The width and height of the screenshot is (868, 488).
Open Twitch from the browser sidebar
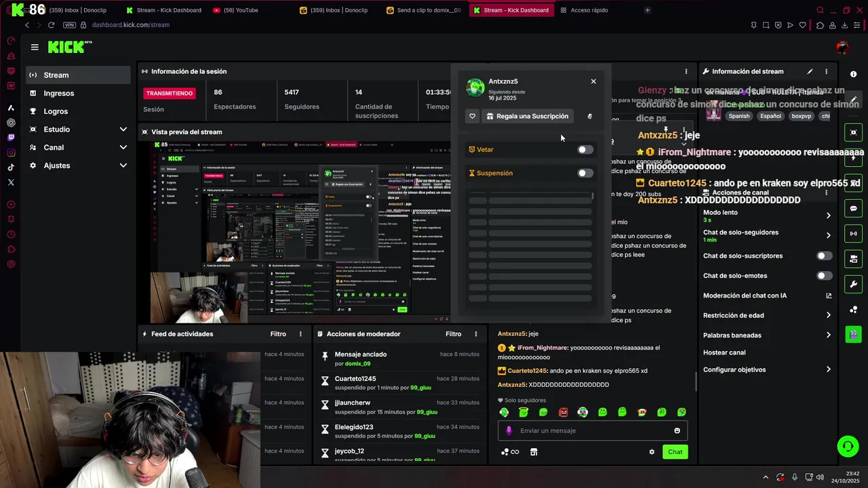(x=11, y=138)
